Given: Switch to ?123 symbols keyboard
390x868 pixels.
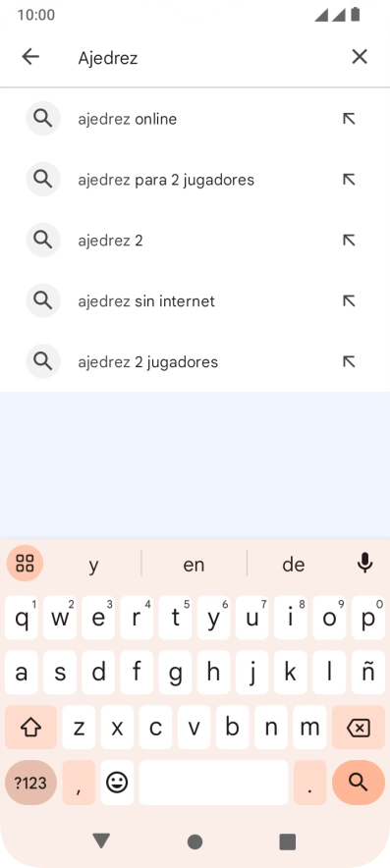Looking at the screenshot, I should [30, 783].
